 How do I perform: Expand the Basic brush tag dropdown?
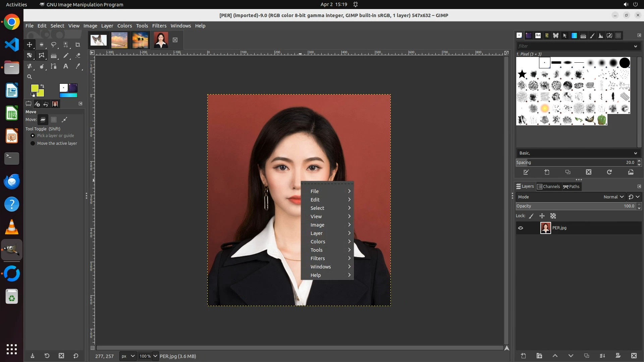635,153
